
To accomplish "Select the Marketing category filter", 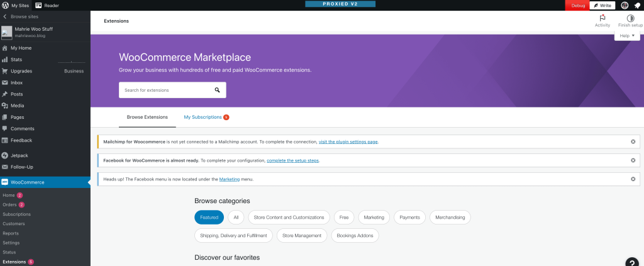I will point(374,217).
